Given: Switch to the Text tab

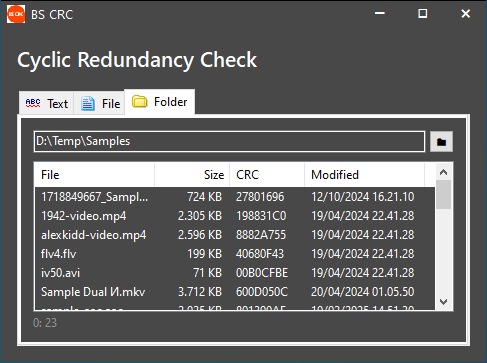Looking at the screenshot, I should (46, 103).
